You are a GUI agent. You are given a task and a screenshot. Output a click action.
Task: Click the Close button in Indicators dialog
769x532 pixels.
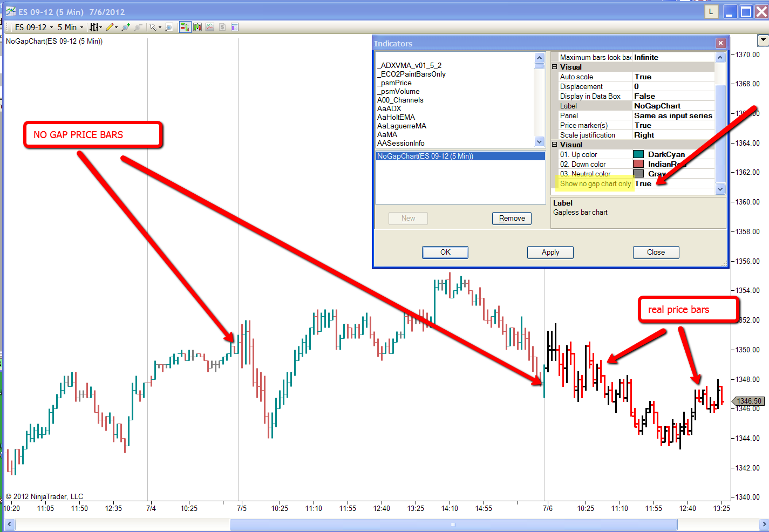click(656, 252)
